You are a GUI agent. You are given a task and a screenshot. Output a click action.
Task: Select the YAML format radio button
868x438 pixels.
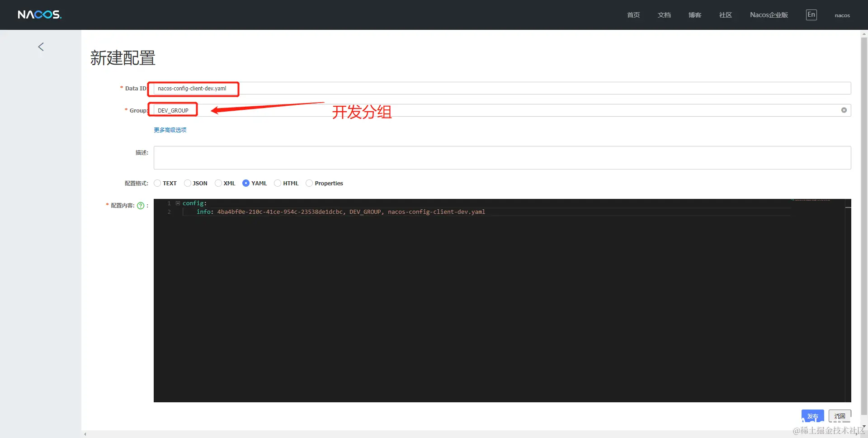[x=246, y=183]
